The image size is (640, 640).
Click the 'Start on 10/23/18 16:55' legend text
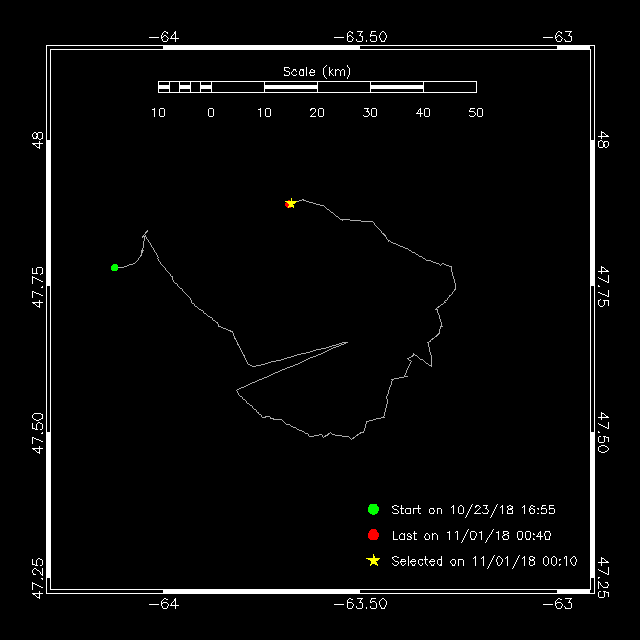point(473,510)
